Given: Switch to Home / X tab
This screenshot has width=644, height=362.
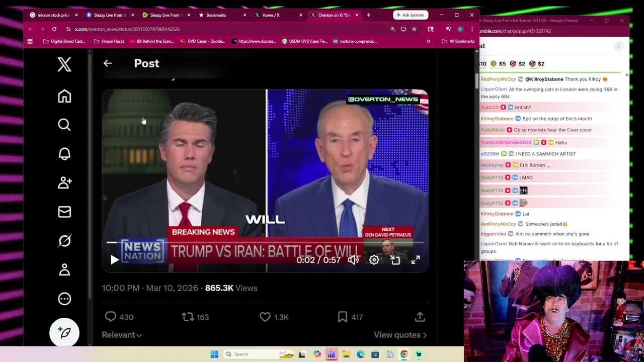Looking at the screenshot, I should (277, 15).
